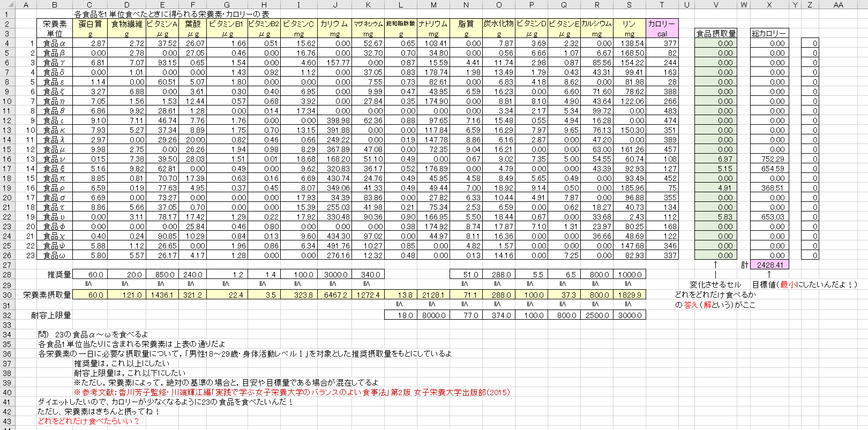Select row header 27
Image resolution: width=868 pixels, height=430 pixels.
(x=7, y=265)
